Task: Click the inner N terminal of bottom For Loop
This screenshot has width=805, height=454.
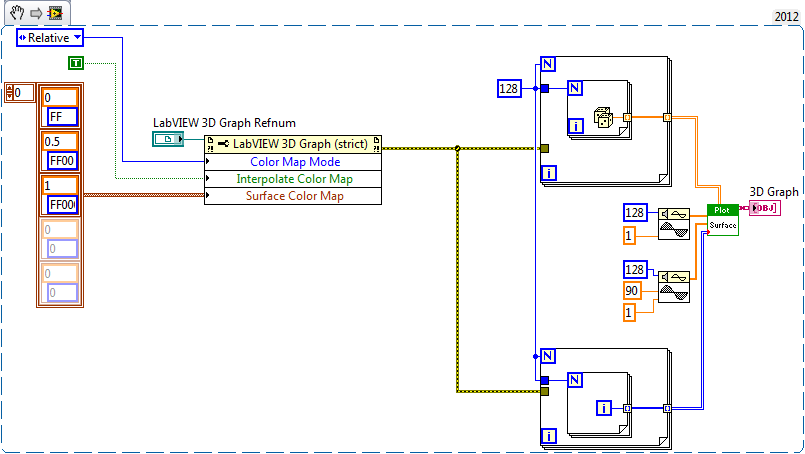Action: (574, 380)
